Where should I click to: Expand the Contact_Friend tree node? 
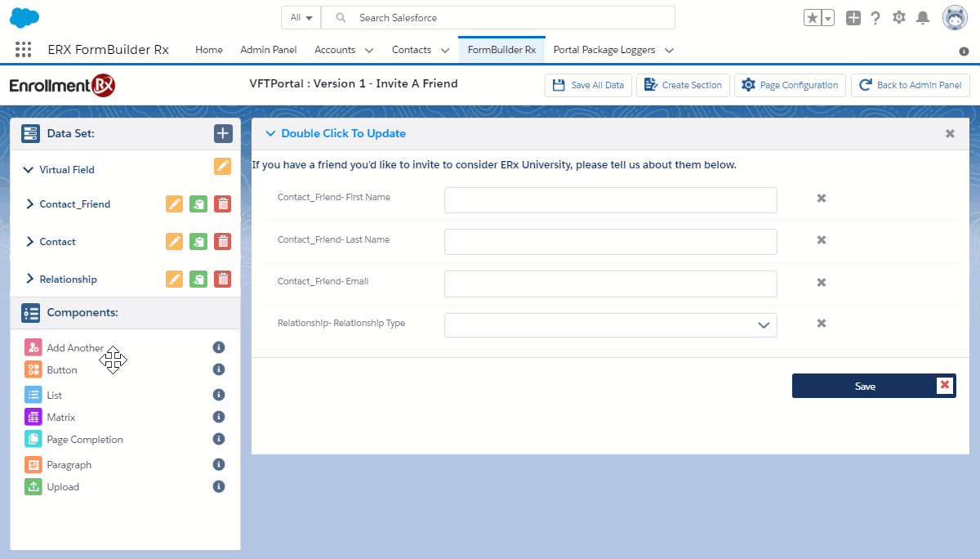tap(30, 204)
